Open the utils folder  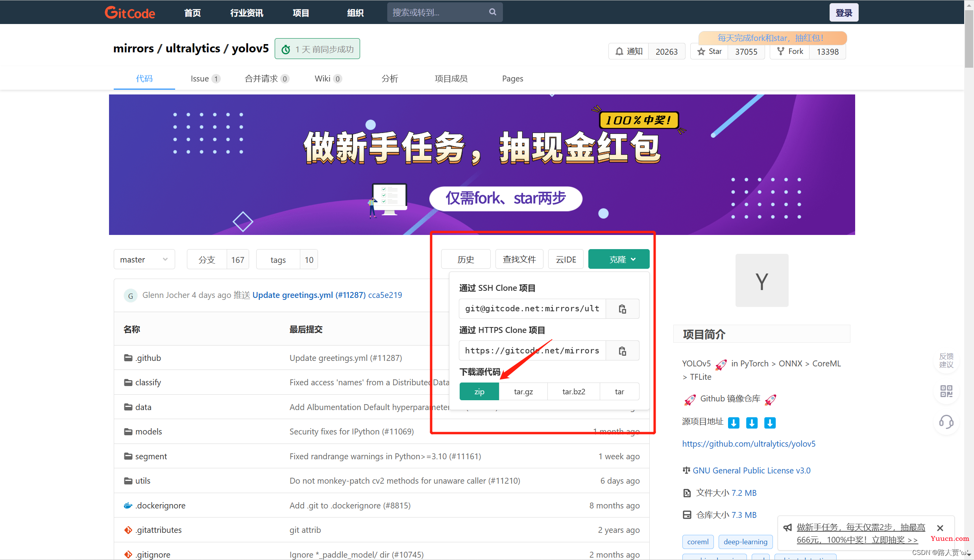point(142,481)
